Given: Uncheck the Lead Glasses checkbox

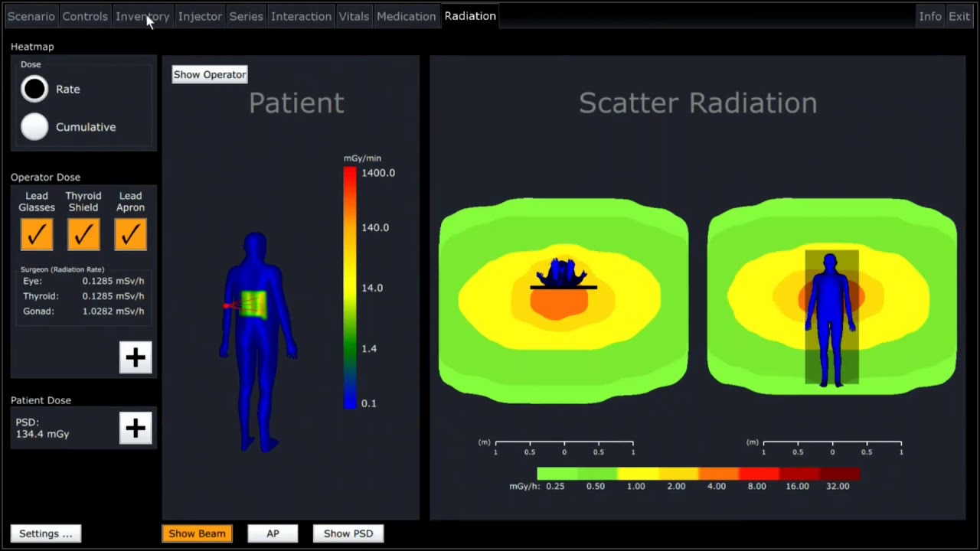Looking at the screenshot, I should 37,234.
